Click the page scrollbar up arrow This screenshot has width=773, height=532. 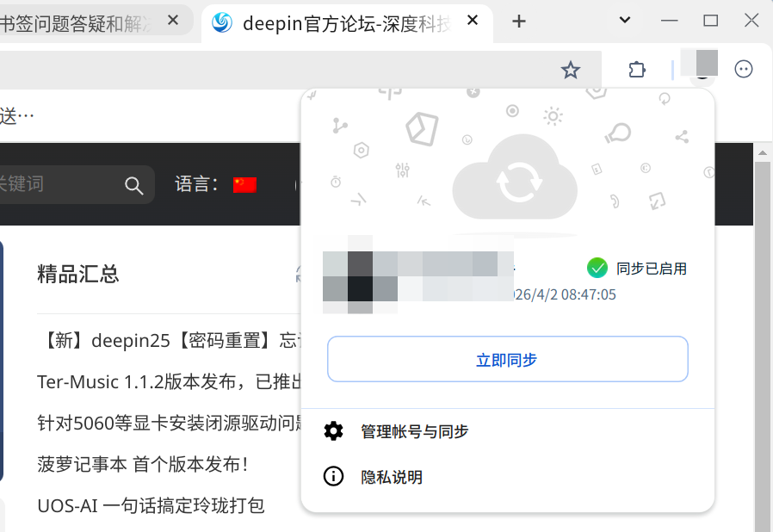pyautogui.click(x=763, y=153)
